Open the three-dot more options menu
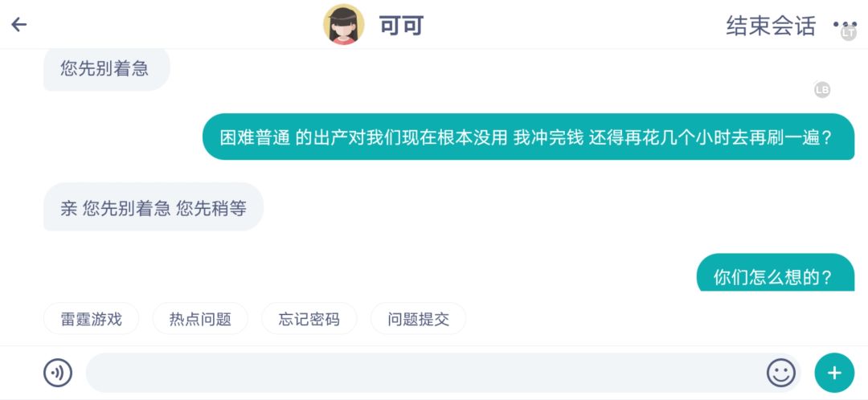The image size is (868, 400). (844, 24)
